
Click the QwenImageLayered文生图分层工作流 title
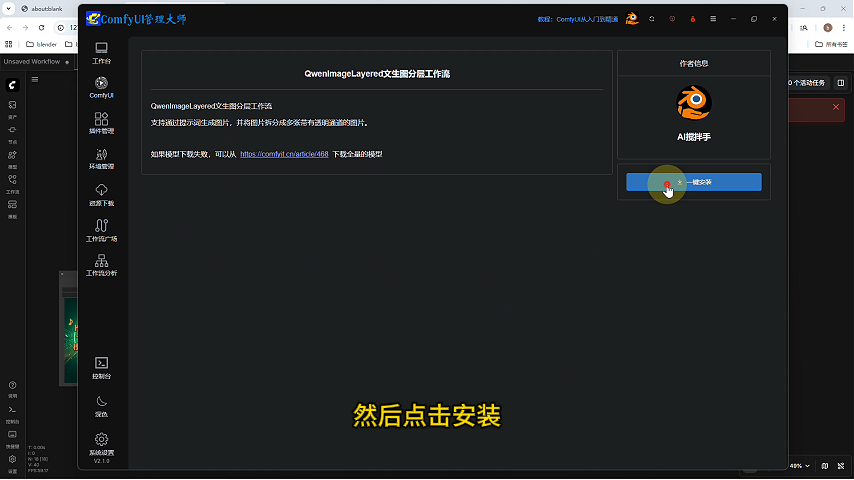pos(377,74)
